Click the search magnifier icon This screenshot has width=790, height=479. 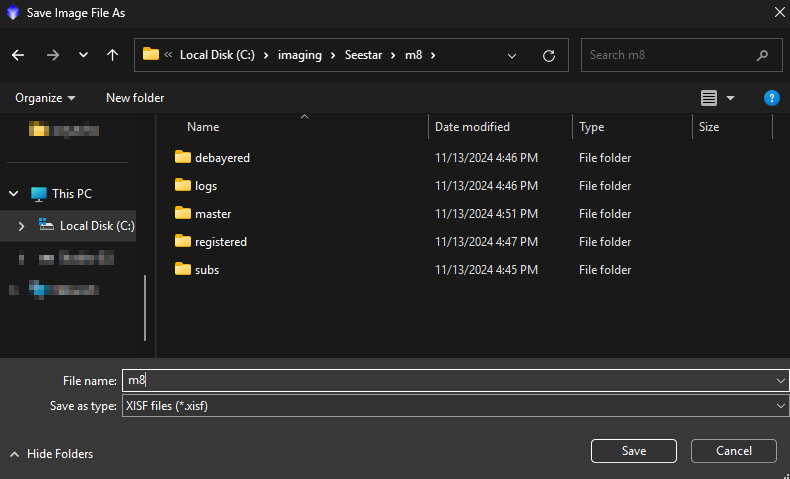pyautogui.click(x=762, y=55)
